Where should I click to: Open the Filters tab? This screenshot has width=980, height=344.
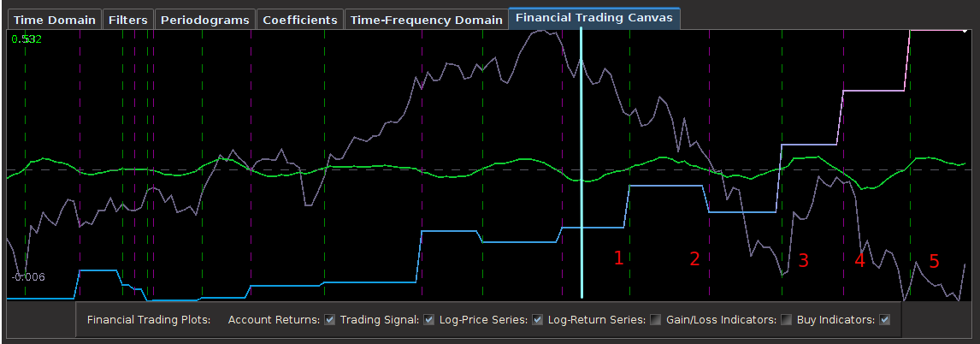128,20
